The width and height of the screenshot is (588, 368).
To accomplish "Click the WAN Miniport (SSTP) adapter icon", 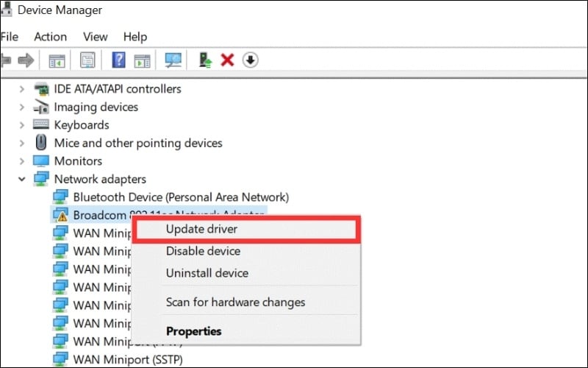I will [x=60, y=359].
